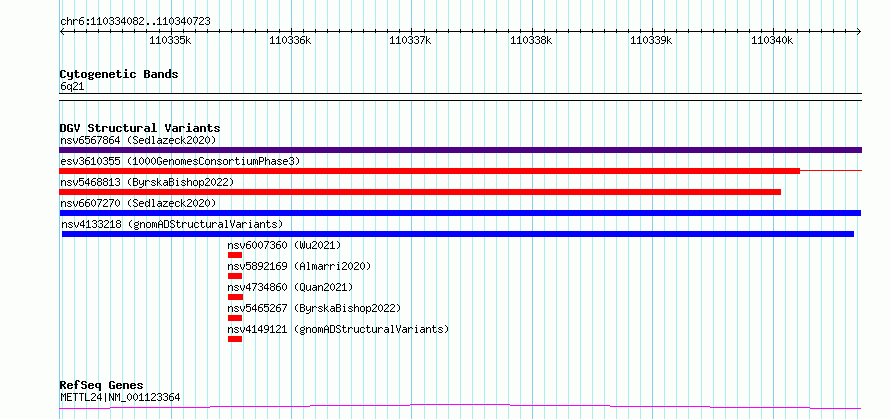Click the 110338k ruler tick label
Image resolution: width=890 pixels, height=419 pixels.
531,40
